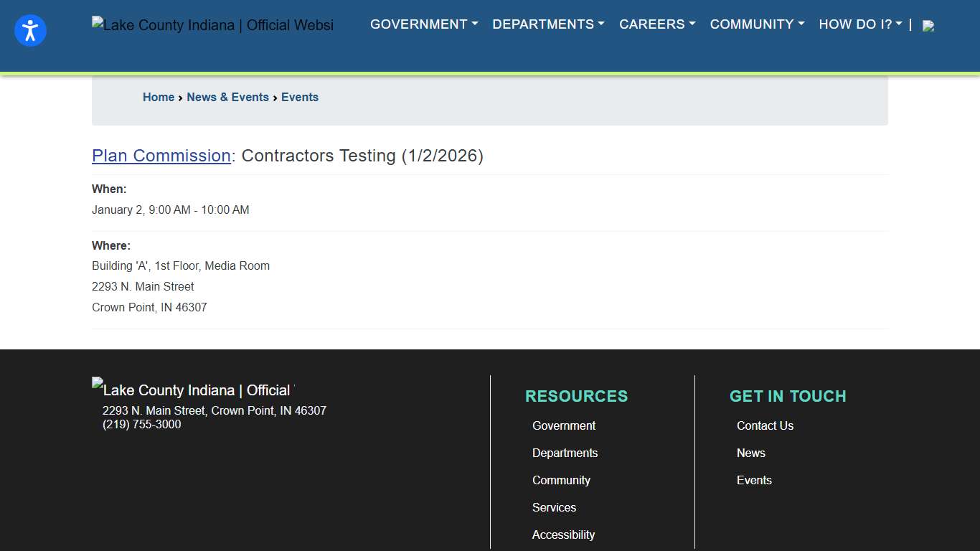Open the DEPARTMENTS dropdown
Viewport: 980px width, 551px height.
[x=547, y=24]
